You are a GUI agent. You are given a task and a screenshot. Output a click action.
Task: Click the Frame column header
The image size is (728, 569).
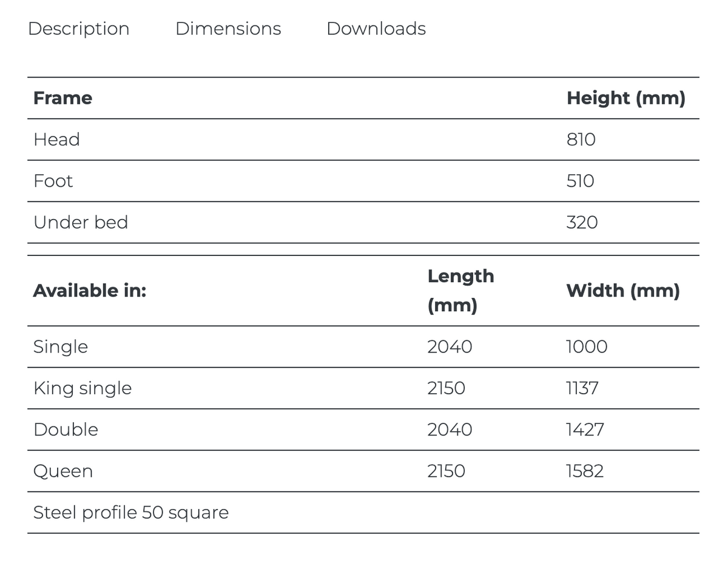[62, 98]
